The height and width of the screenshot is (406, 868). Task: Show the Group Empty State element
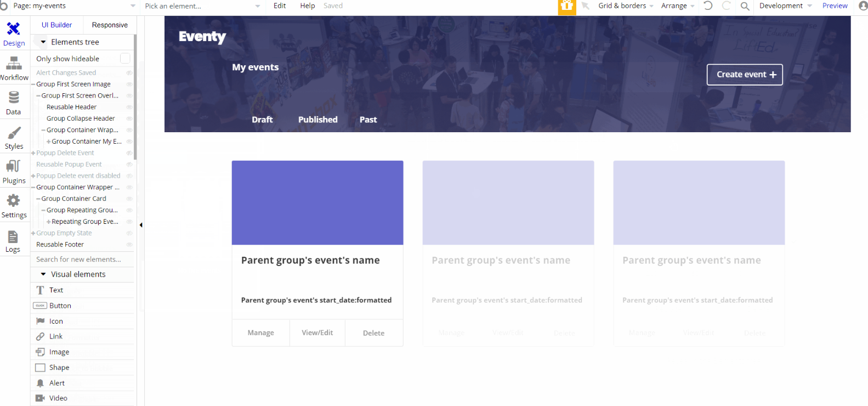[x=129, y=233]
